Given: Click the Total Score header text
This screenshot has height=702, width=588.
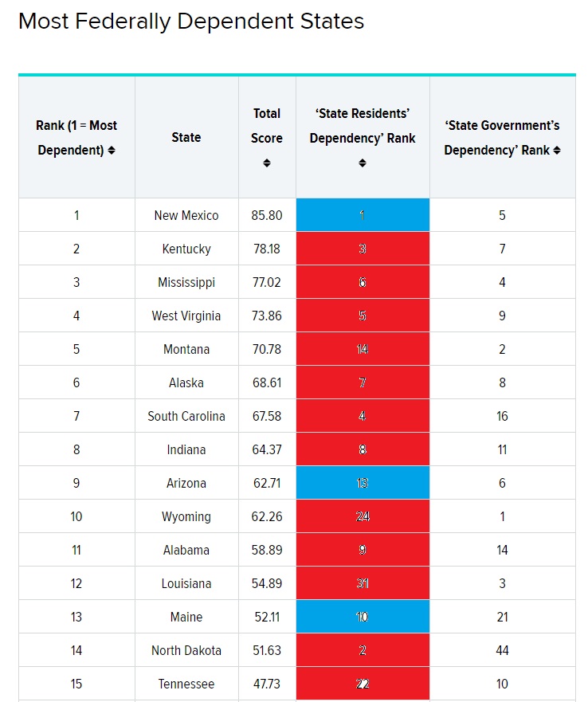Looking at the screenshot, I should 267,126.
